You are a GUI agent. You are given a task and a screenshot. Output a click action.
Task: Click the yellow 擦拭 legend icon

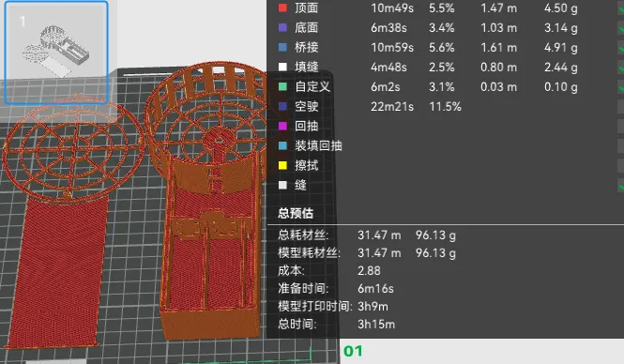pos(282,165)
